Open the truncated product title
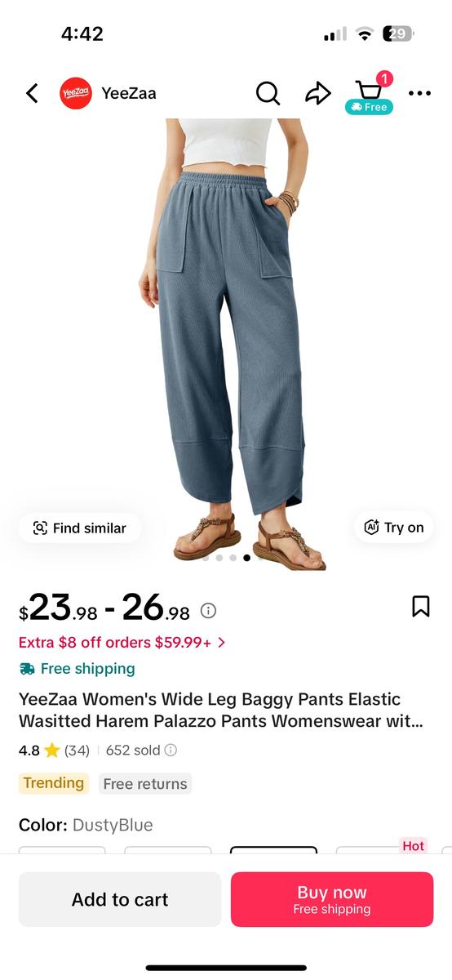The width and height of the screenshot is (452, 980). click(221, 710)
